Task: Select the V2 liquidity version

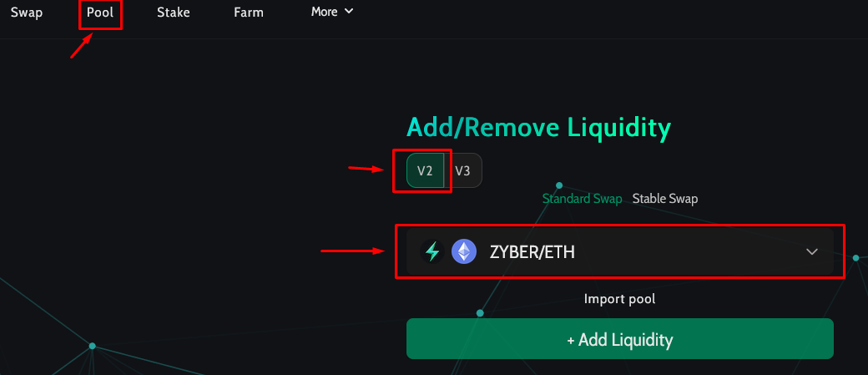Action: 425,171
